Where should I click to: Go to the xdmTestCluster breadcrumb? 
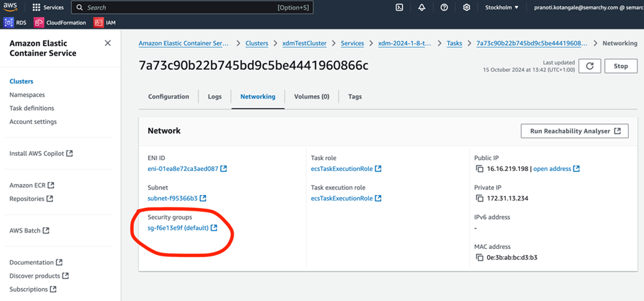[304, 43]
